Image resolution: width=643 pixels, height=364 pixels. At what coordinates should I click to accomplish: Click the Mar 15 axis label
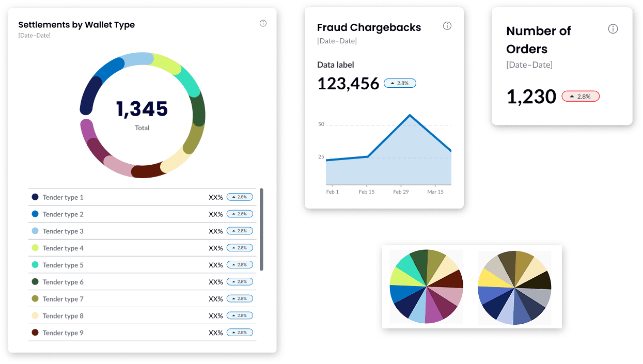tap(435, 192)
